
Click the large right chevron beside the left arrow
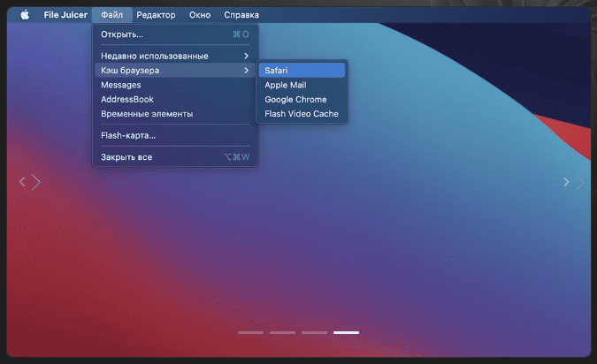tap(36, 182)
